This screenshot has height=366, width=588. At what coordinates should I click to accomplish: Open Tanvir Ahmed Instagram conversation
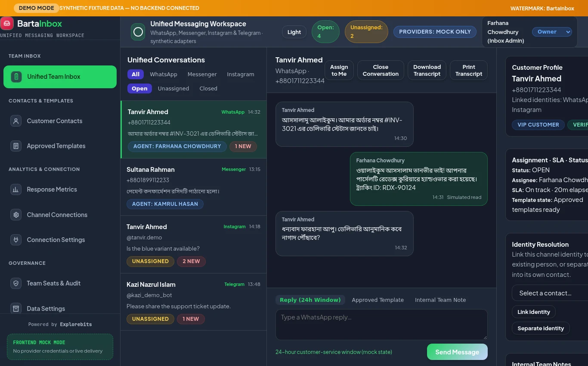194,244
